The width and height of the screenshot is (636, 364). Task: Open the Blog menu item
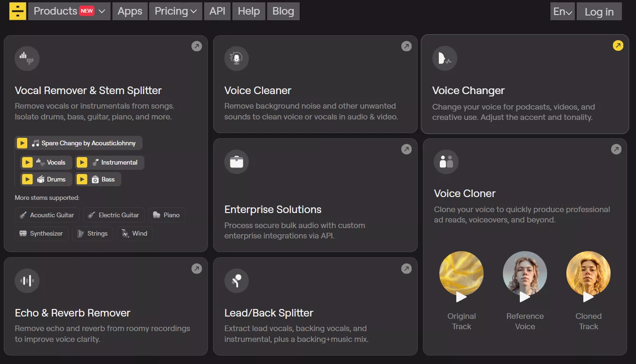click(x=283, y=11)
